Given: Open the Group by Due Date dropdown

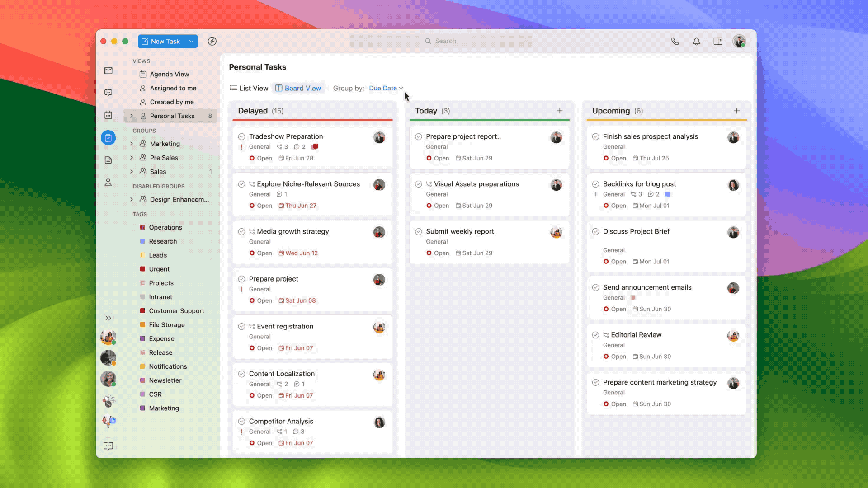Looking at the screenshot, I should point(386,88).
